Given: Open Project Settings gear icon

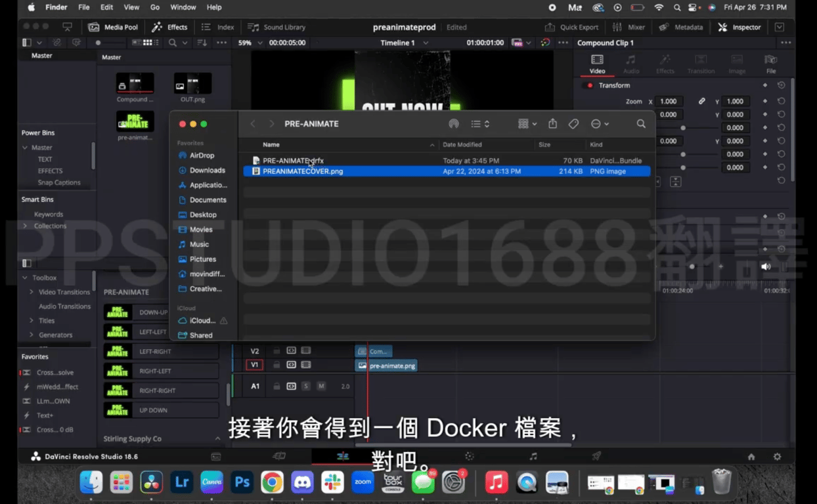Looking at the screenshot, I should point(777,457).
